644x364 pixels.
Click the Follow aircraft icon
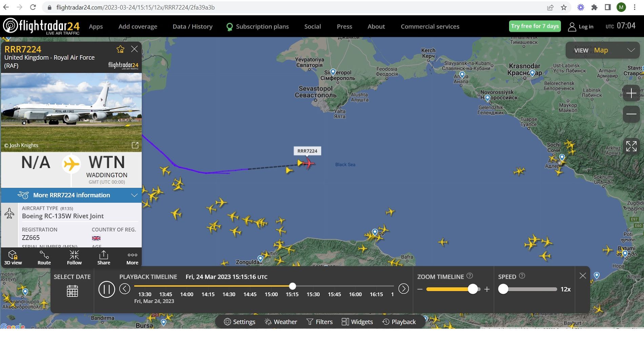[74, 258]
